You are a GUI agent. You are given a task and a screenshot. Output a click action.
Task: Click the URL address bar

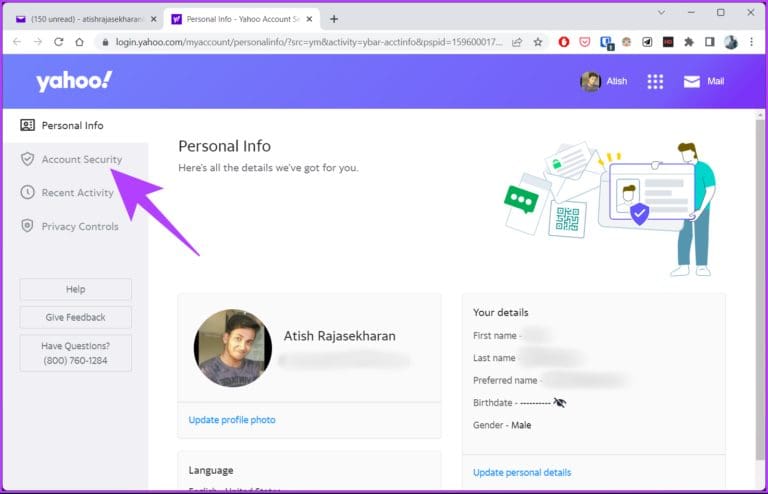[x=309, y=42]
